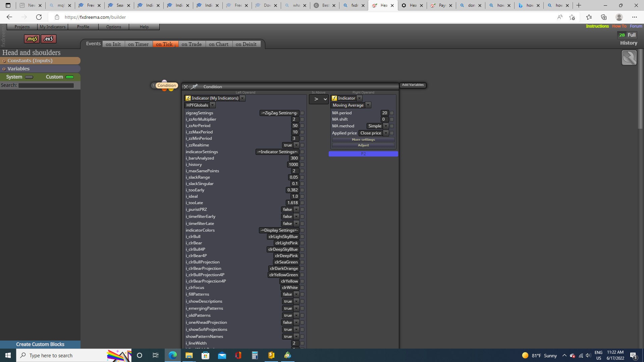Switch to the on Trade event tab
Viewport: 644px width, 362px height.
pyautogui.click(x=192, y=44)
